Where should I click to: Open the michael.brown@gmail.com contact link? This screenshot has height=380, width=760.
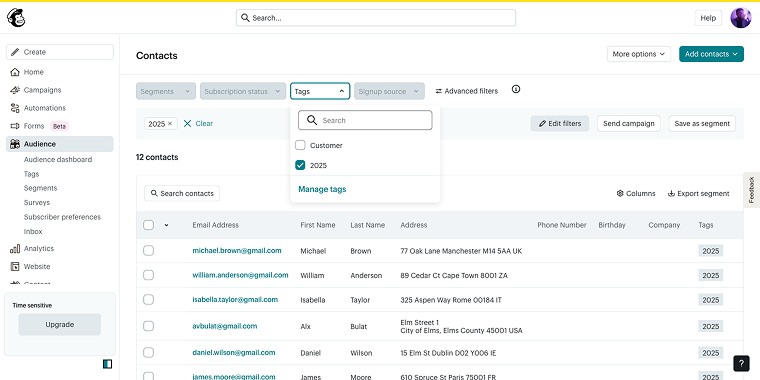[237, 251]
